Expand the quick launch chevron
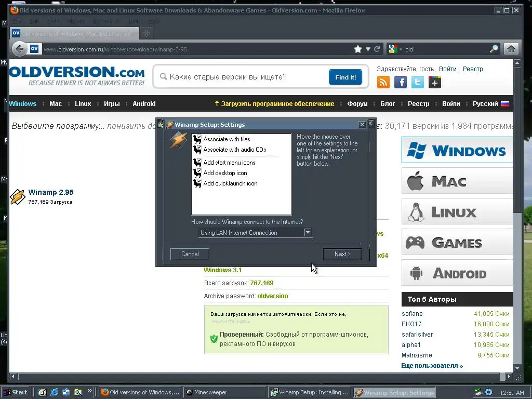This screenshot has width=532, height=399. pos(89,391)
